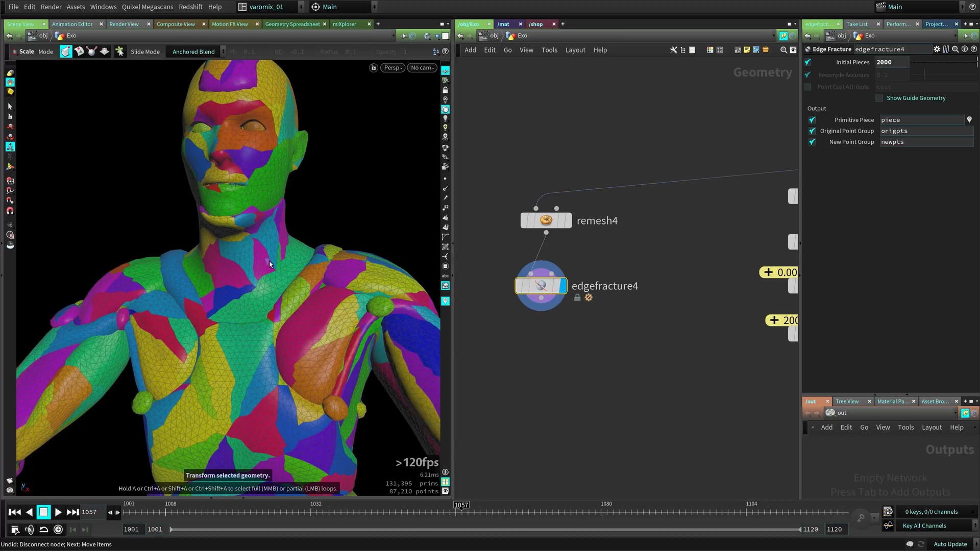Open the Persp view dropdown
The height and width of the screenshot is (551, 980).
(393, 68)
